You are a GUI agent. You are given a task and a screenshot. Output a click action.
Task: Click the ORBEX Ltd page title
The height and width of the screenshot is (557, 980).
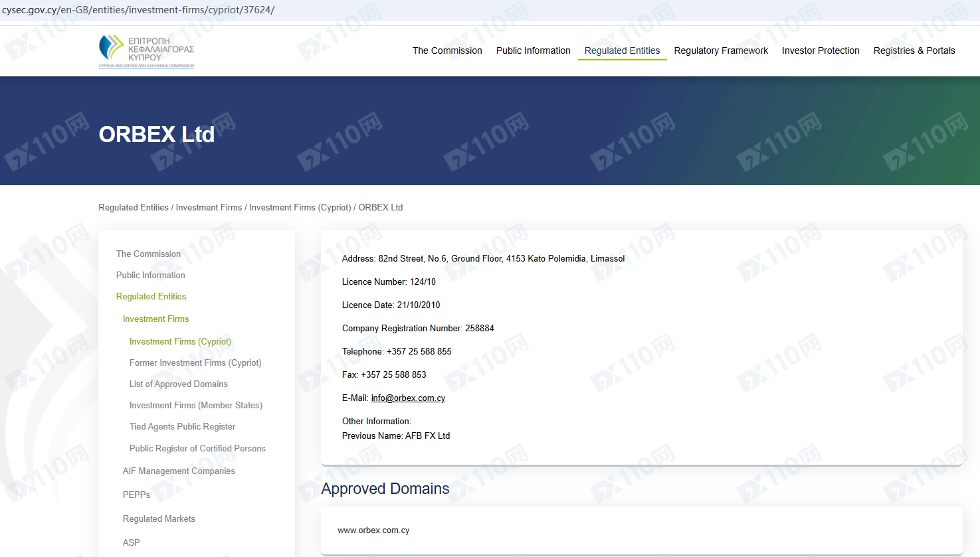157,134
